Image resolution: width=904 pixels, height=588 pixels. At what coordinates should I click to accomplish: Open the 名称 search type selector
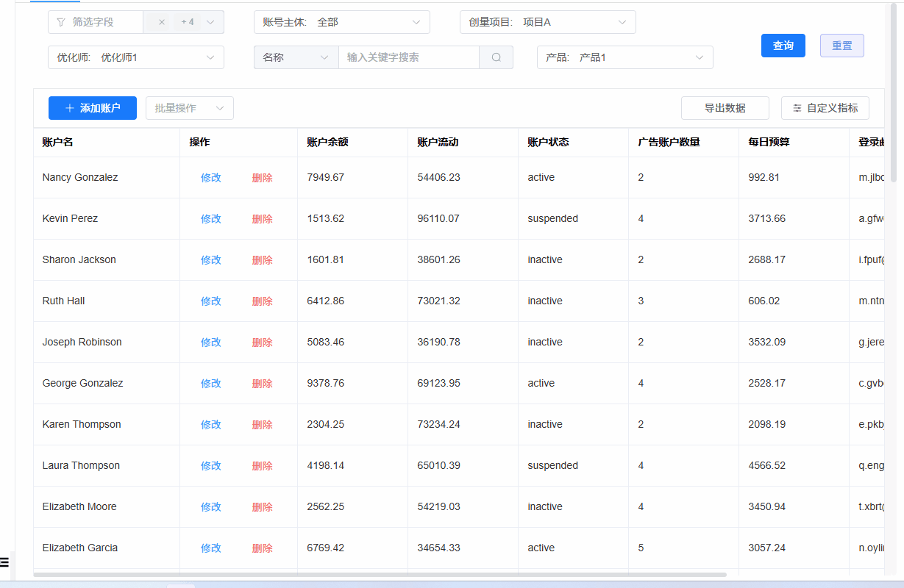point(296,57)
